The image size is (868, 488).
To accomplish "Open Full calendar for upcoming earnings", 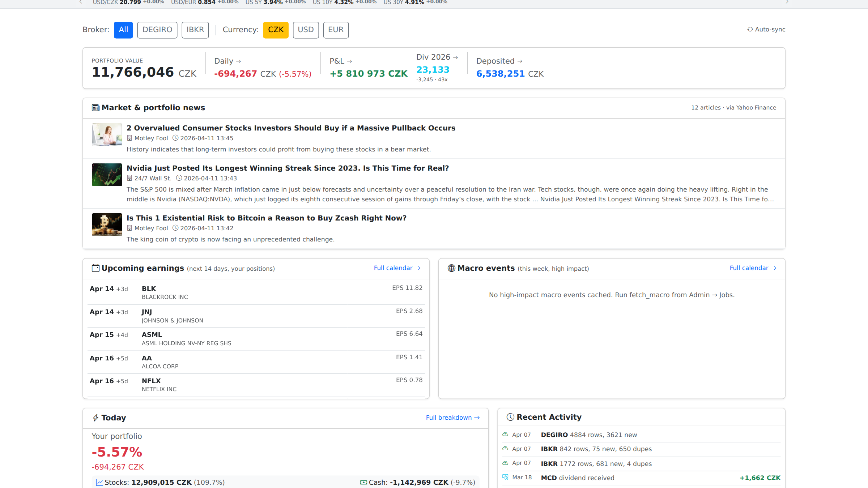I will [x=397, y=268].
